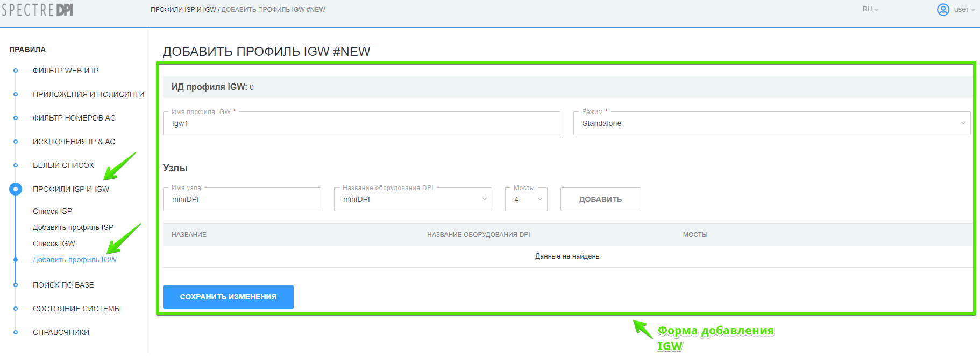Navigate to БЕЛЫЙ СПИСОК
This screenshot has width=980, height=356.
point(63,165)
